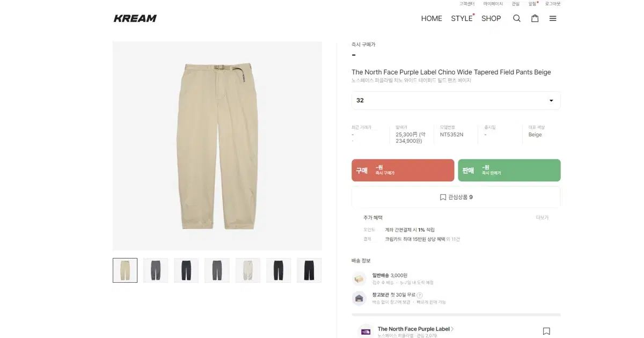Image resolution: width=644 pixels, height=338 pixels.
Task: Toggle 관심상품 bookmark for this product
Action: 456,197
